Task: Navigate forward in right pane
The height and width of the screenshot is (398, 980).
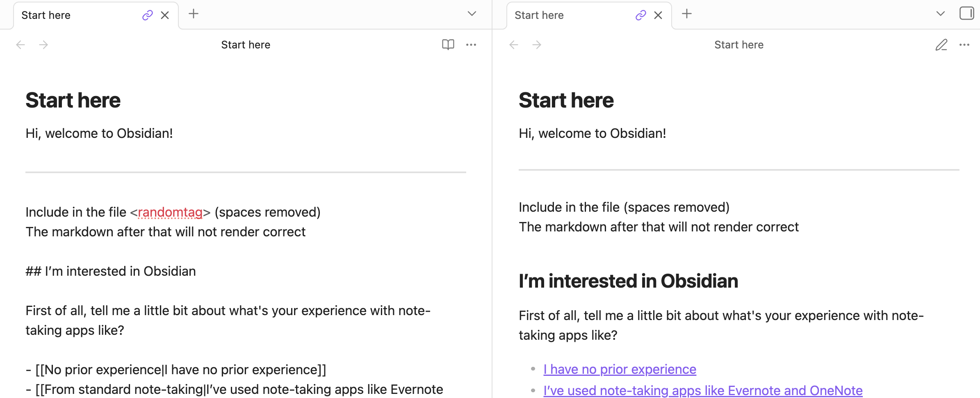Action: 537,45
